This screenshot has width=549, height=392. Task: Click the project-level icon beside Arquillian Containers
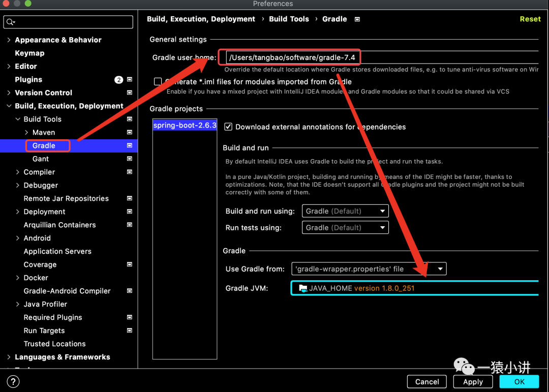(130, 225)
